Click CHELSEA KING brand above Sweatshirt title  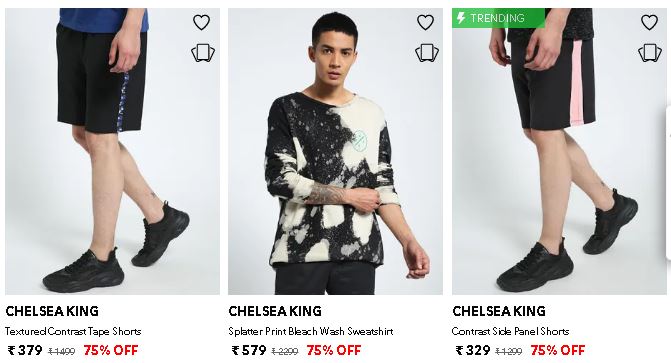coord(275,311)
